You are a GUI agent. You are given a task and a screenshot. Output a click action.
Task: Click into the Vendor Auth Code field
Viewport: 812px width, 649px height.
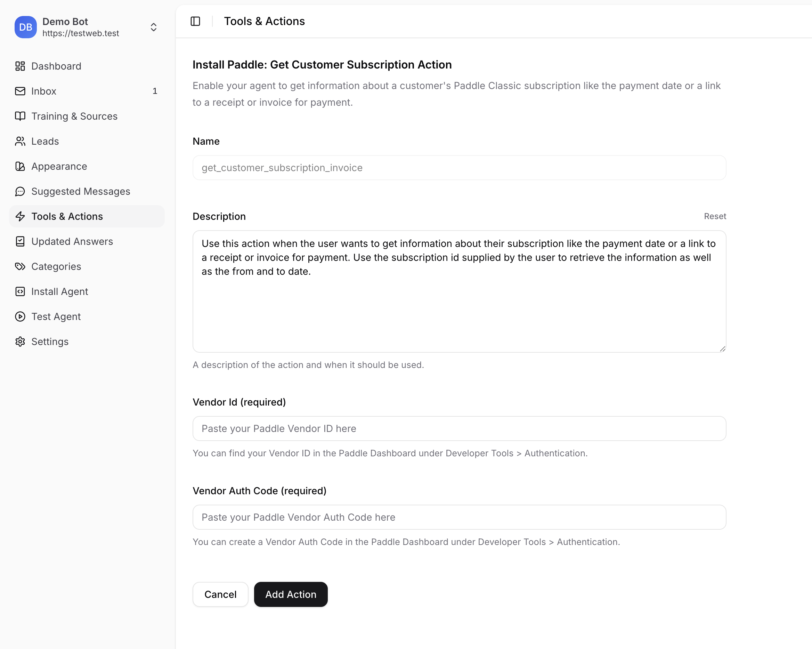point(459,517)
